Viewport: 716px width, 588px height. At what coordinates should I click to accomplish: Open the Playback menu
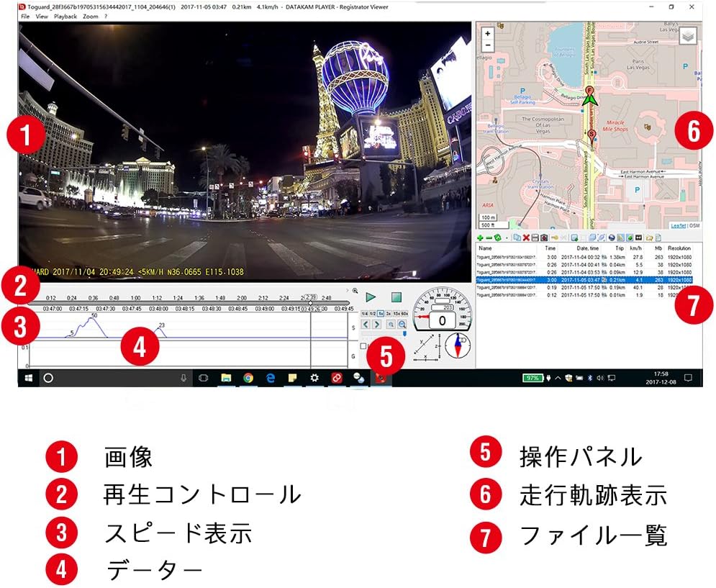click(65, 16)
